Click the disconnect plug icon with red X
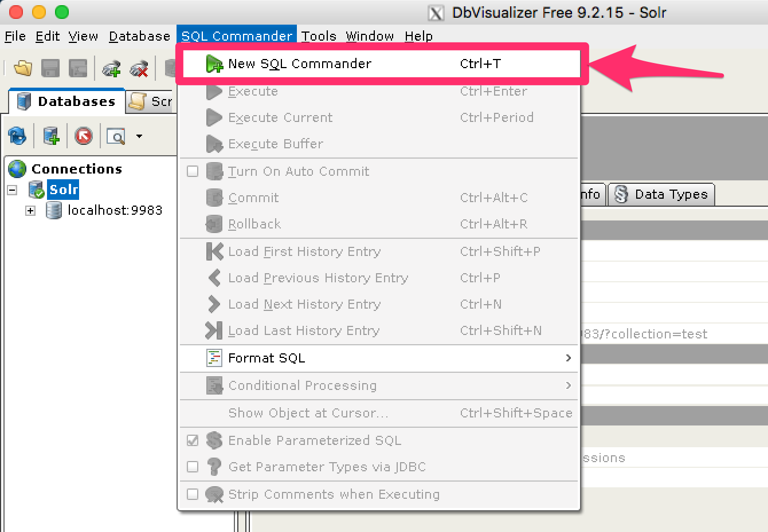Viewport: 768px width, 532px height. point(139,69)
